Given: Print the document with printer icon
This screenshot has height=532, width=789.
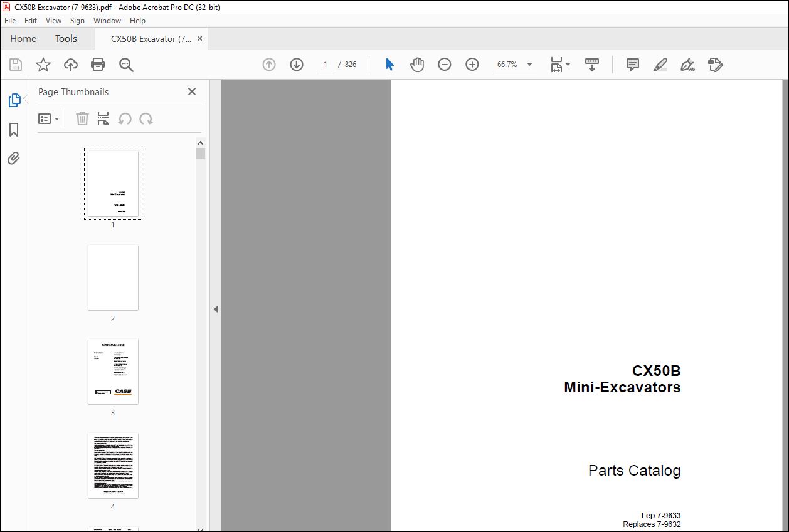Looking at the screenshot, I should coord(98,65).
